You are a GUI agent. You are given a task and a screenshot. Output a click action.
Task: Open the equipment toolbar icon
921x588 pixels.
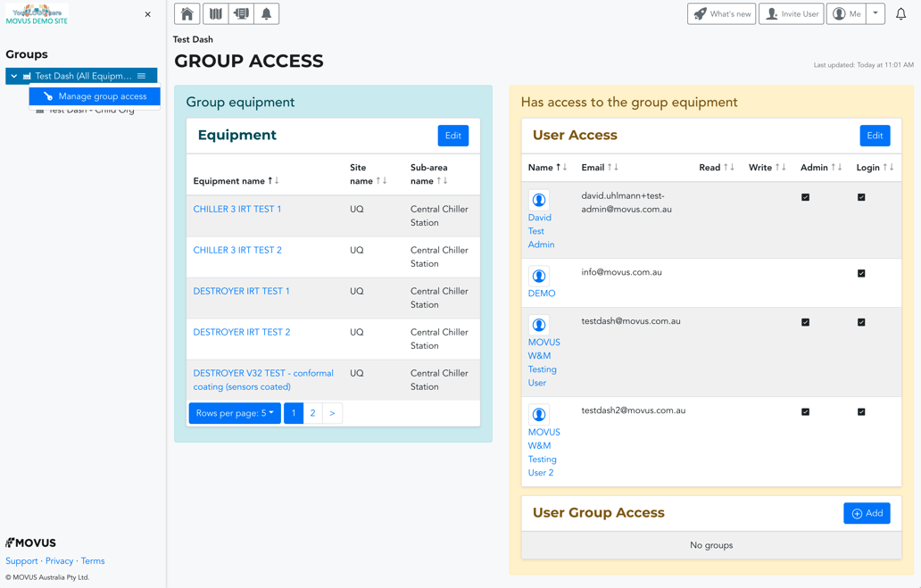click(242, 13)
